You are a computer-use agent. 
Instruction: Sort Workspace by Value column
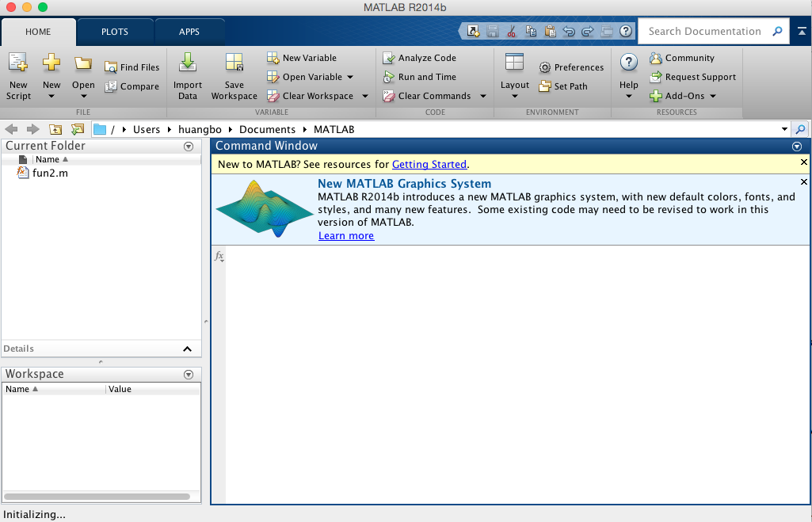click(x=120, y=389)
